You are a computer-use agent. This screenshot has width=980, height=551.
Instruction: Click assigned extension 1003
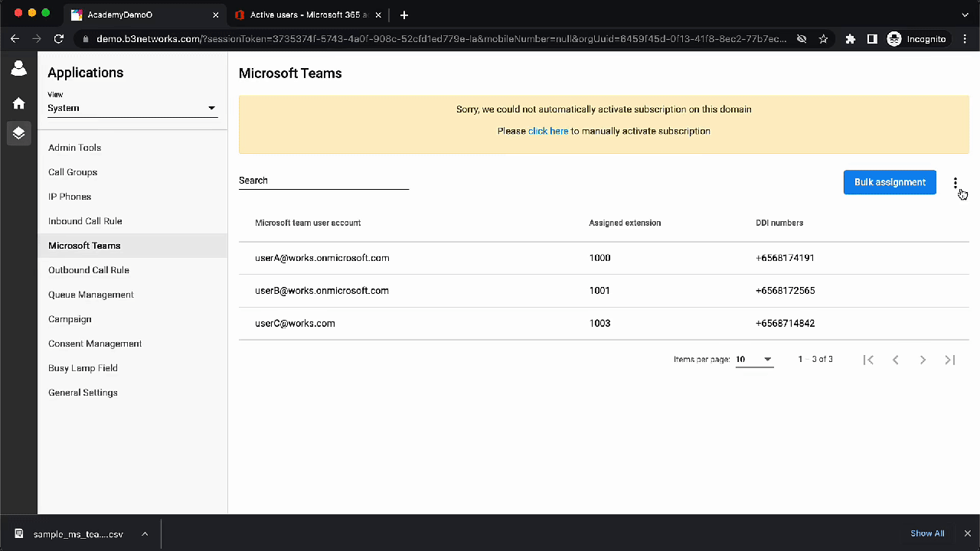click(x=599, y=324)
